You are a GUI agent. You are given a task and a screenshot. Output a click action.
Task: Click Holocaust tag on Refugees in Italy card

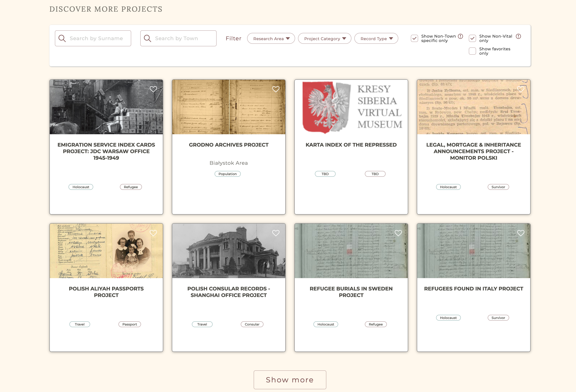pos(448,318)
